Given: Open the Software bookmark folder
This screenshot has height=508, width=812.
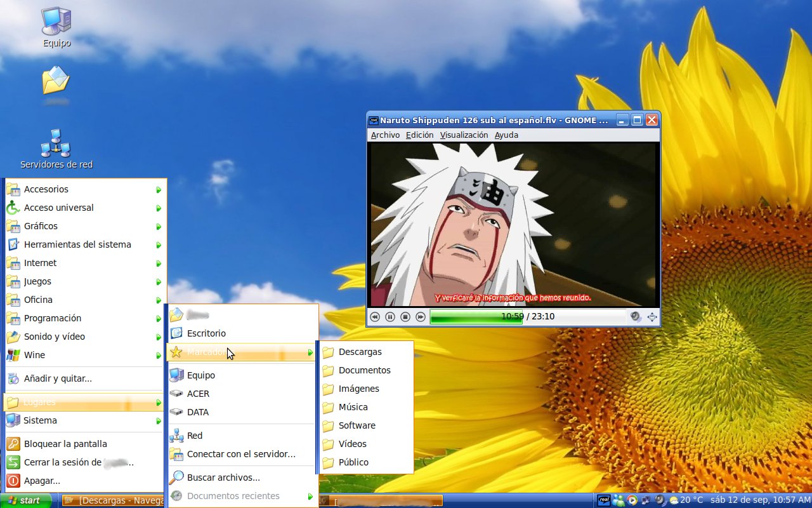Looking at the screenshot, I should point(365,425).
